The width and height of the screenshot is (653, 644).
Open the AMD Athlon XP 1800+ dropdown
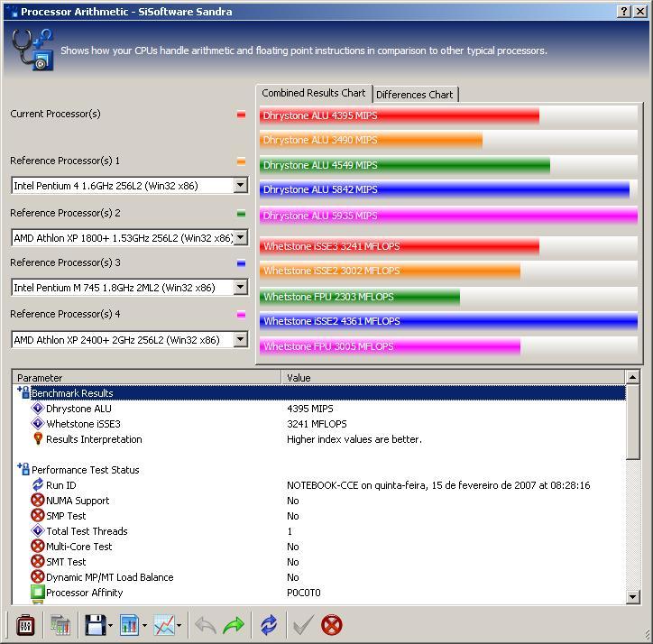coord(241,237)
